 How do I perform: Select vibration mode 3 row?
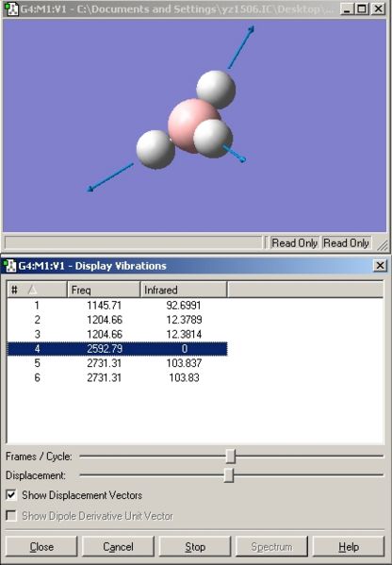pyautogui.click(x=118, y=334)
